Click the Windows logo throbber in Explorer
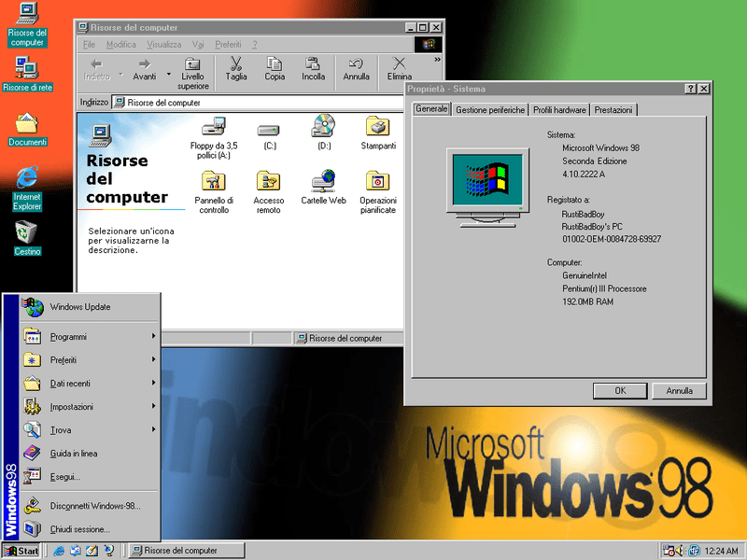747x560 pixels. click(x=428, y=44)
